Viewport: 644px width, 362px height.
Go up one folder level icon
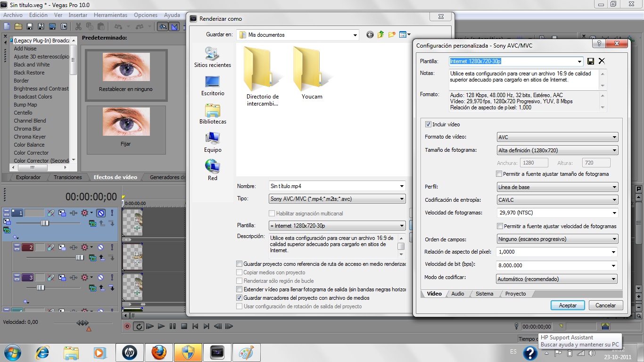380,34
